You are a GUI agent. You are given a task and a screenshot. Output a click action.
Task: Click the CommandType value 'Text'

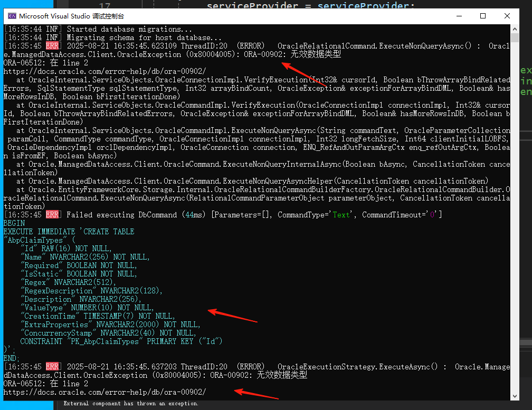pos(341,215)
